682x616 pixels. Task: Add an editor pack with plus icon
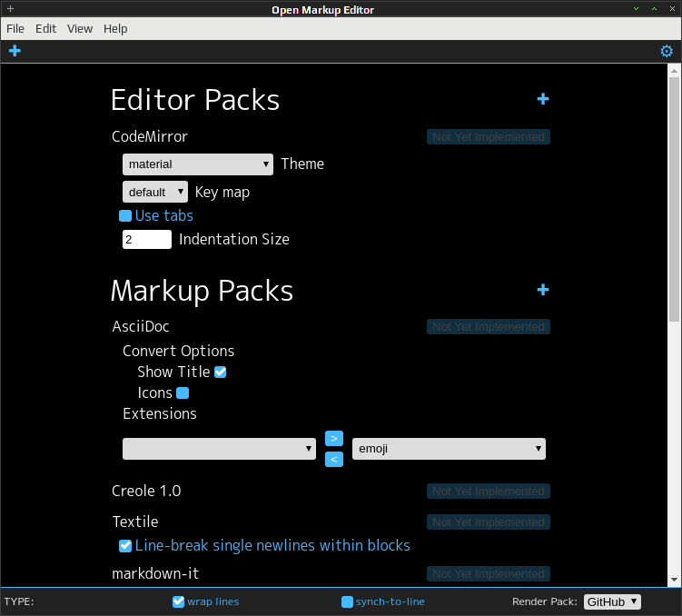click(x=543, y=99)
